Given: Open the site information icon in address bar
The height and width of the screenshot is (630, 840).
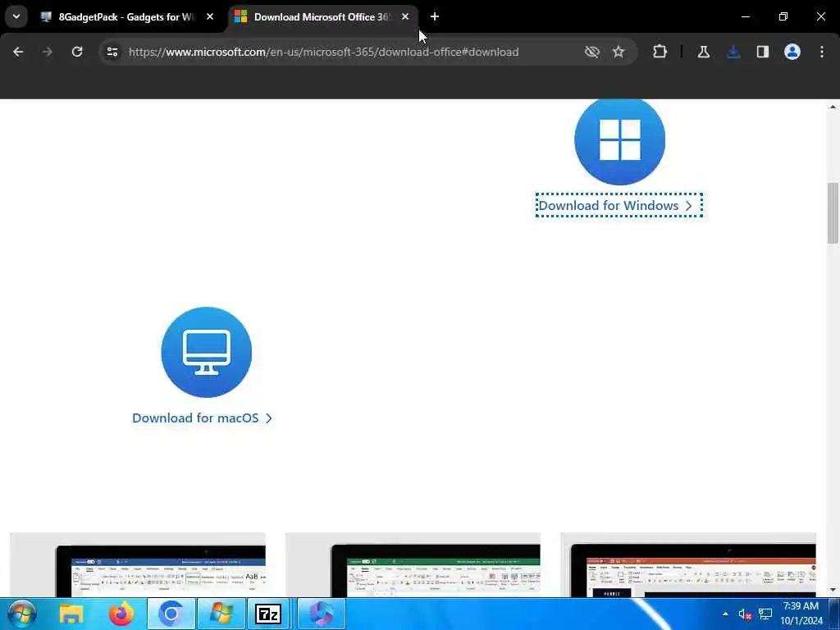Looking at the screenshot, I should click(112, 52).
